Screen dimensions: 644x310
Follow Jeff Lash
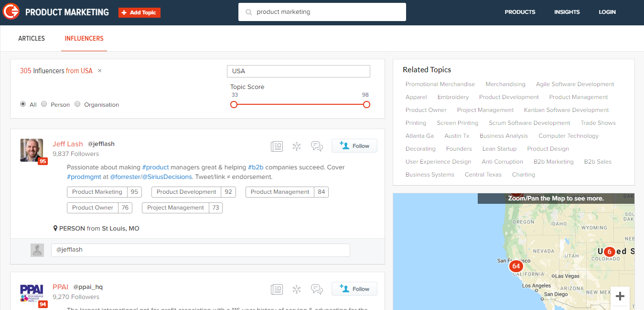point(354,146)
